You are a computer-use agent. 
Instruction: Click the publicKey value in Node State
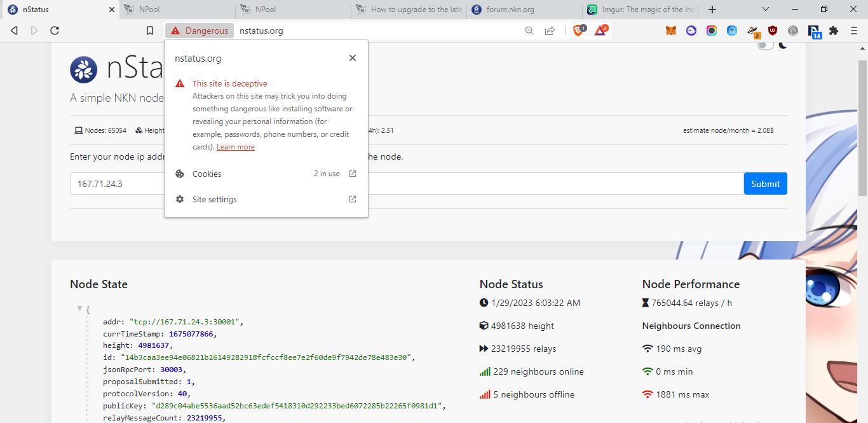point(298,406)
